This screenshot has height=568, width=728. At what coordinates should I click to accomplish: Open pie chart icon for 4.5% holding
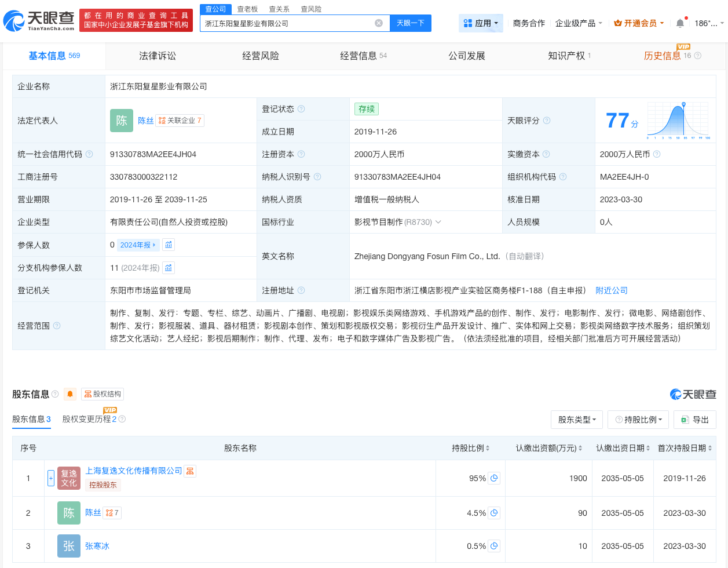click(494, 513)
